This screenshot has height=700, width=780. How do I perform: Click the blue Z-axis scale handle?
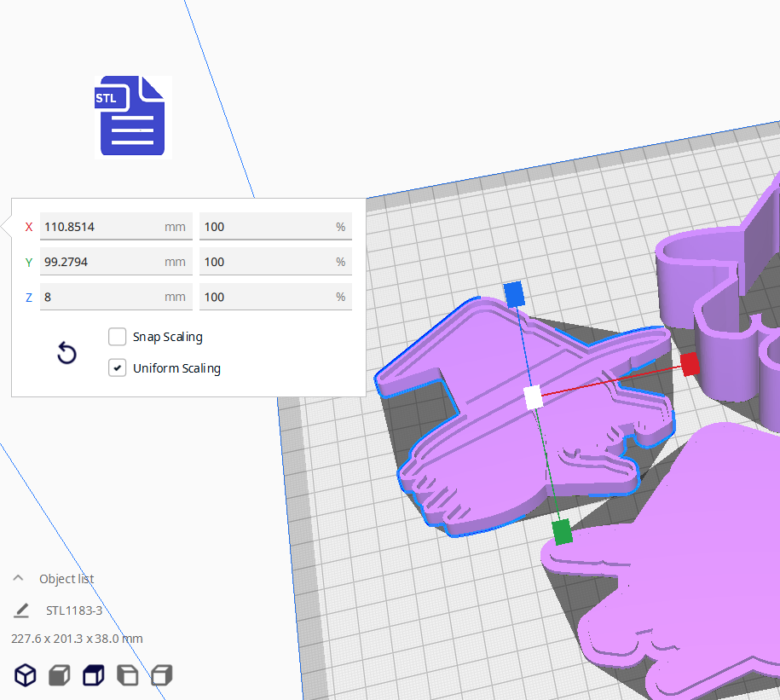point(513,294)
